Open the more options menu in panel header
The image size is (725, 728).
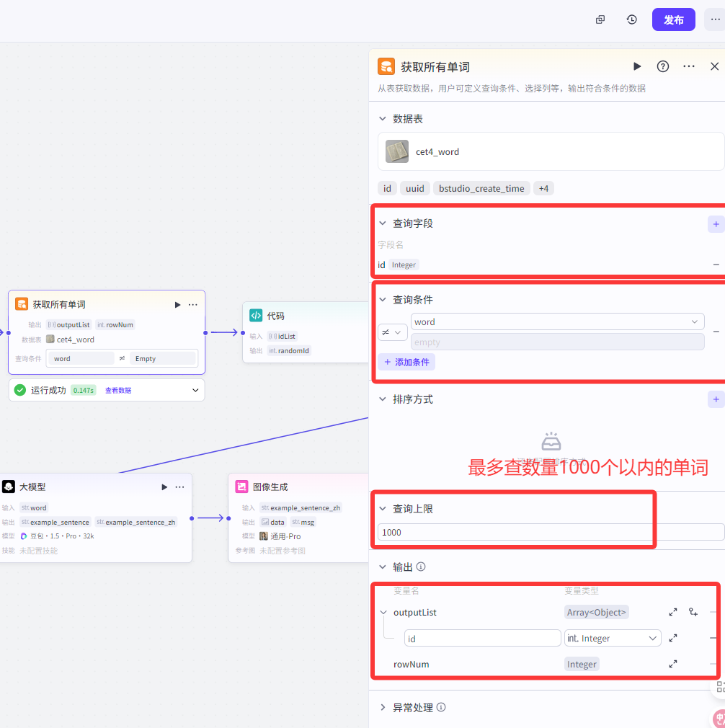pos(688,66)
